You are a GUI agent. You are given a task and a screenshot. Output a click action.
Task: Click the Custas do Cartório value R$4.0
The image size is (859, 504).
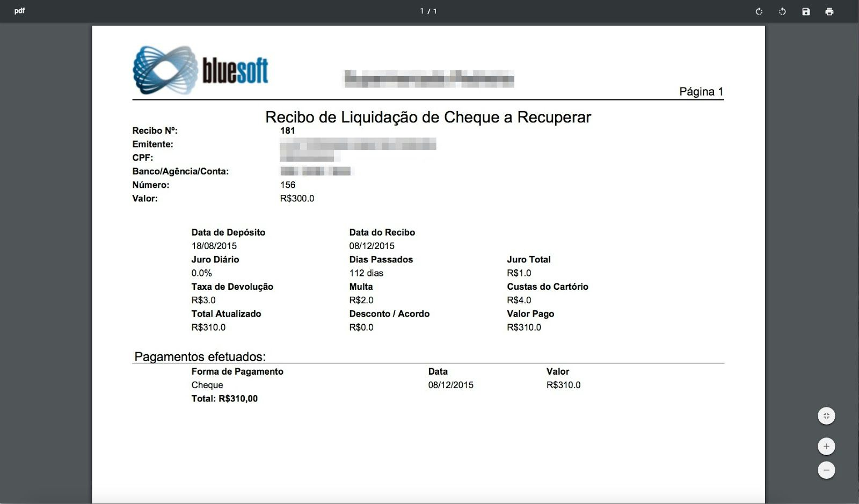519,300
